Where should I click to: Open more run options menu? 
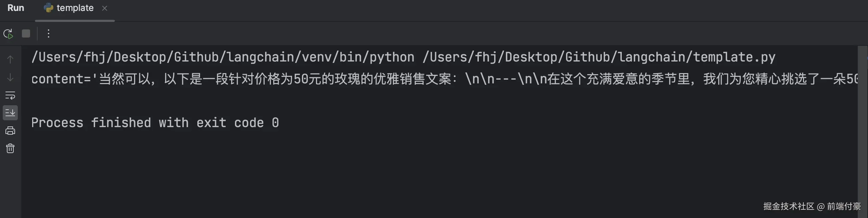click(x=49, y=33)
